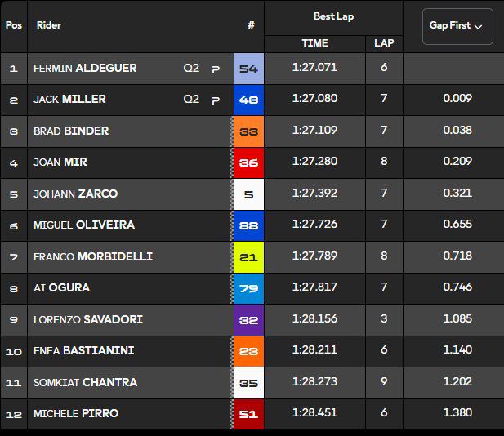The height and width of the screenshot is (436, 504).
Task: Open Miguel Oliveira's rider link
Action: click(x=83, y=225)
